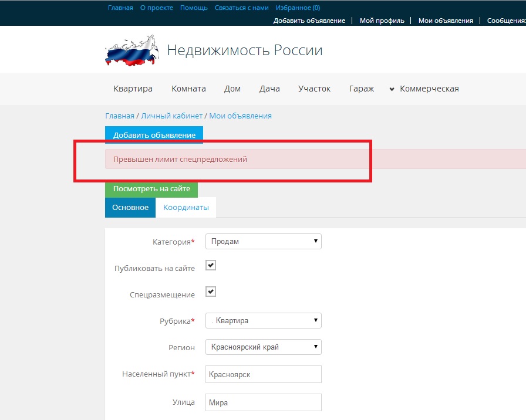Open the Помощь link
Image resolution: width=526 pixels, height=420 pixels.
click(194, 8)
